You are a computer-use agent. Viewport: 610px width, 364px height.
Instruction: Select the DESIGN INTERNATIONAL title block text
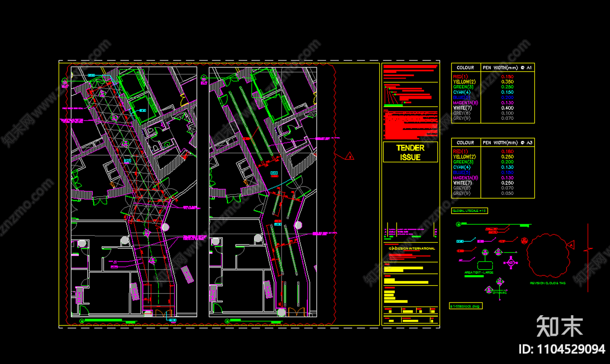[412, 249]
